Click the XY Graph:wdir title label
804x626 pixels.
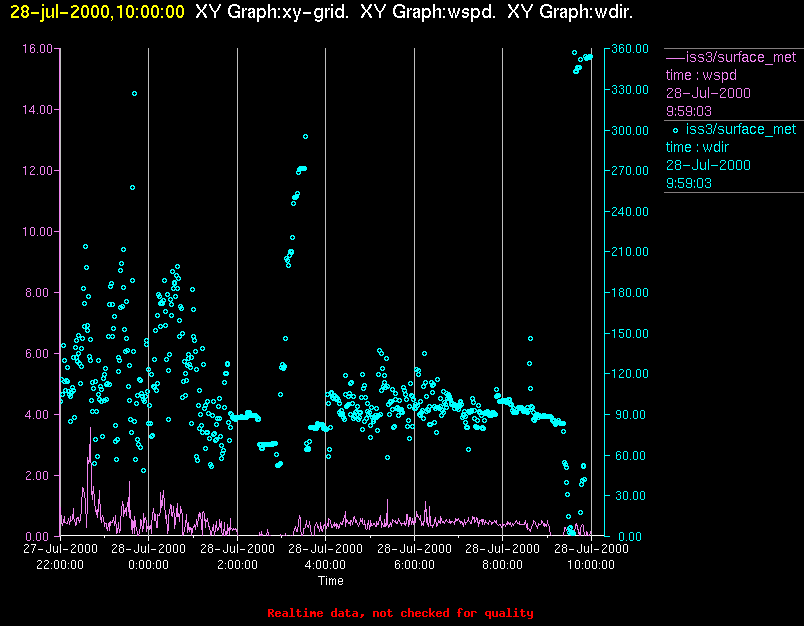[570, 11]
